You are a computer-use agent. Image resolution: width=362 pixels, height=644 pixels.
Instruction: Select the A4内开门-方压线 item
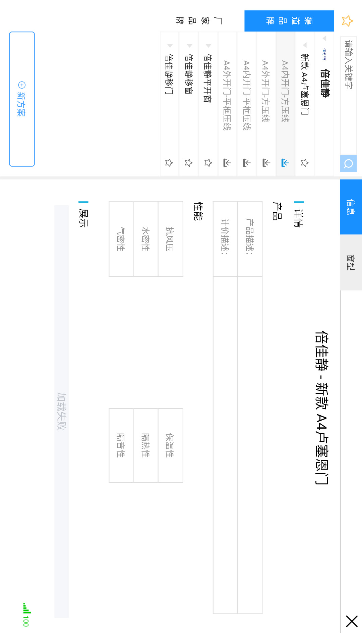click(x=285, y=104)
